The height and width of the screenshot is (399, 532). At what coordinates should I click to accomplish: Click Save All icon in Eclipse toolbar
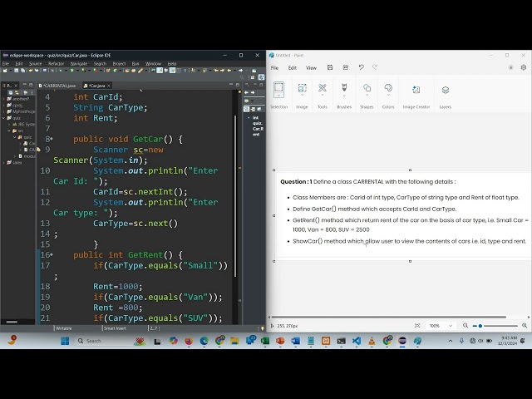tap(22, 71)
